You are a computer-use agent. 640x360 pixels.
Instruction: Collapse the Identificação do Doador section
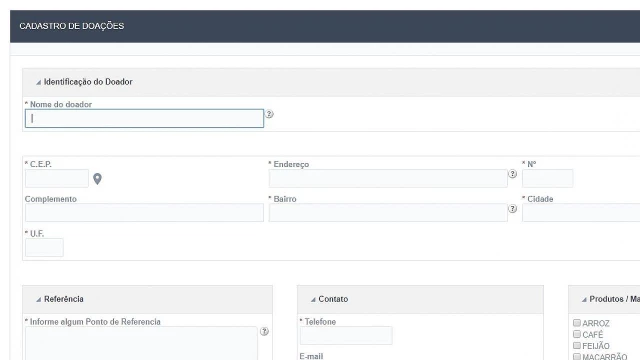38,82
